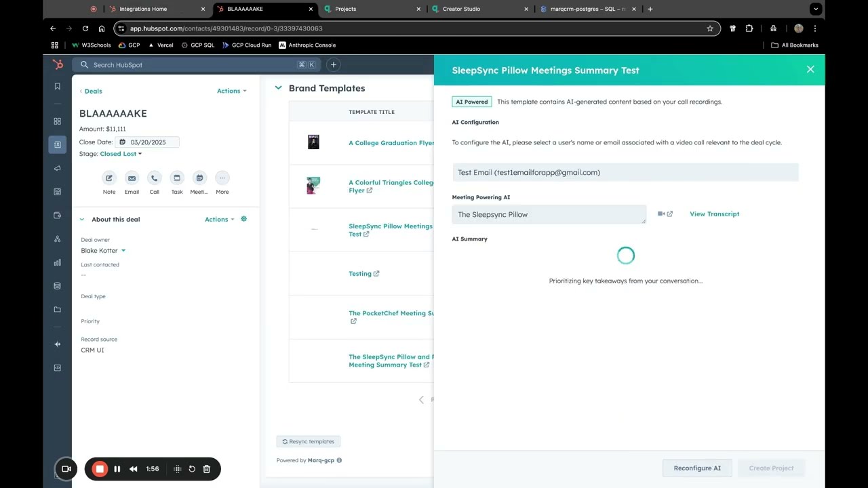Image resolution: width=868 pixels, height=488 pixels.
Task: Stop the screen recording
Action: pos(100,469)
